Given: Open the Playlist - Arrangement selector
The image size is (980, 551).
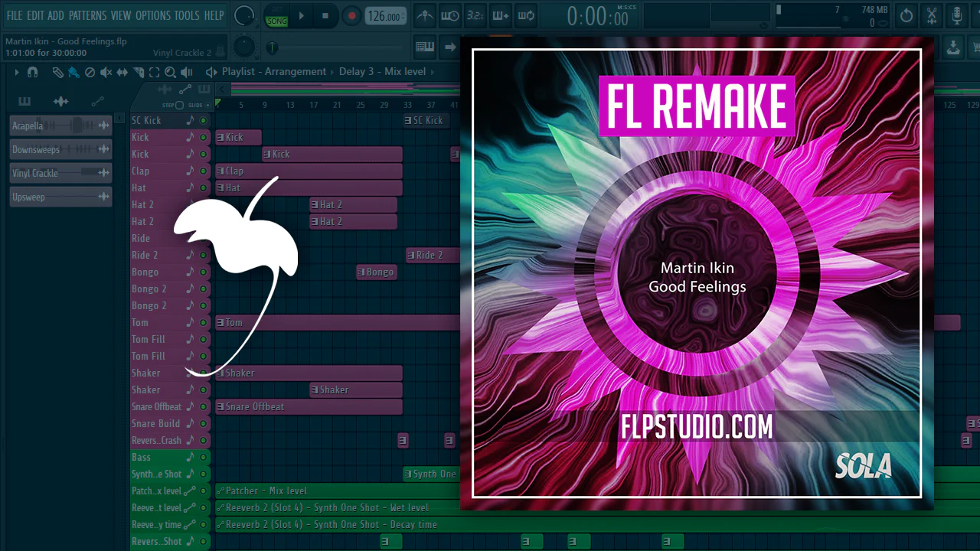Looking at the screenshot, I should (274, 72).
